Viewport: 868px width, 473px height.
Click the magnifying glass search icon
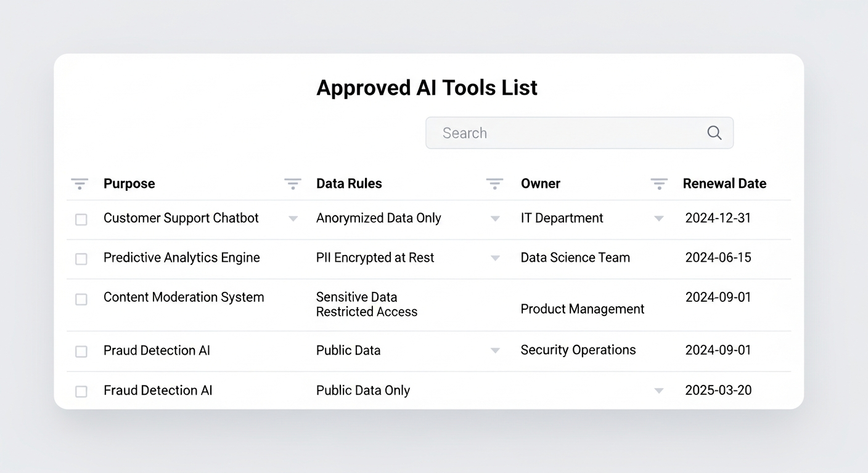(714, 132)
